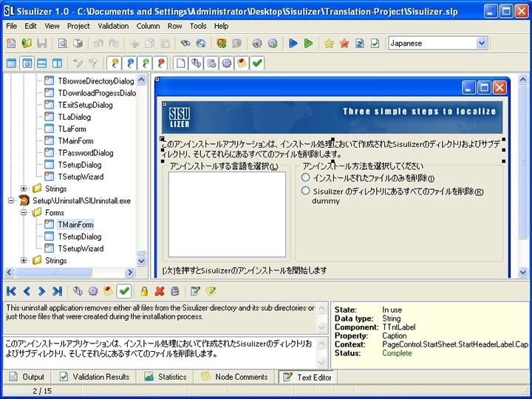Click the green Play (run) icon

tap(308, 43)
